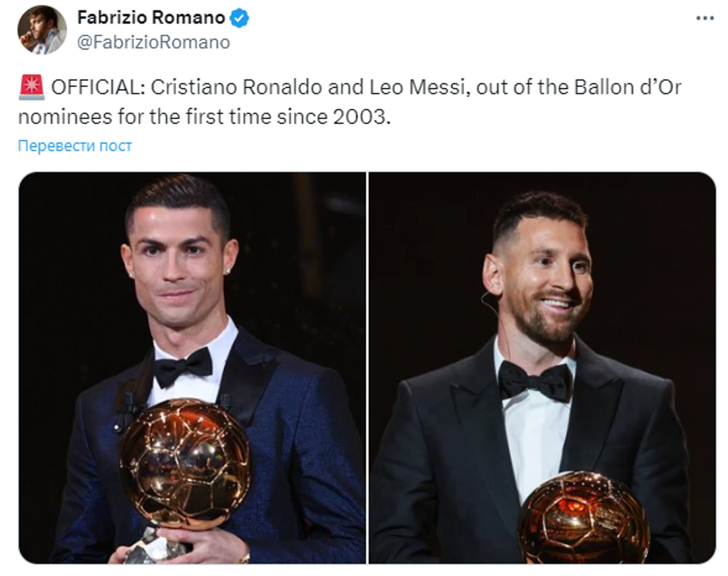Open the @FabrizioRomano handle link

[x=154, y=42]
